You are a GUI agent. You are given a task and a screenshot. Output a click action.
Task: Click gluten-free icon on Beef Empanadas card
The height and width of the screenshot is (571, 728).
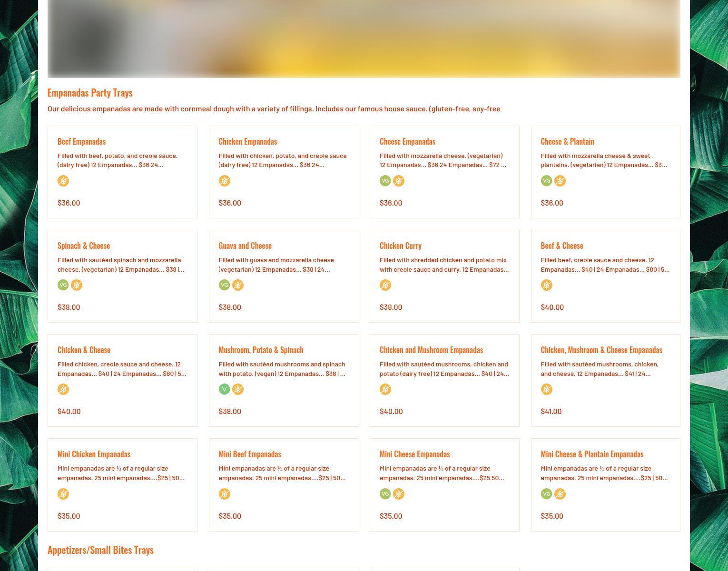click(x=63, y=181)
